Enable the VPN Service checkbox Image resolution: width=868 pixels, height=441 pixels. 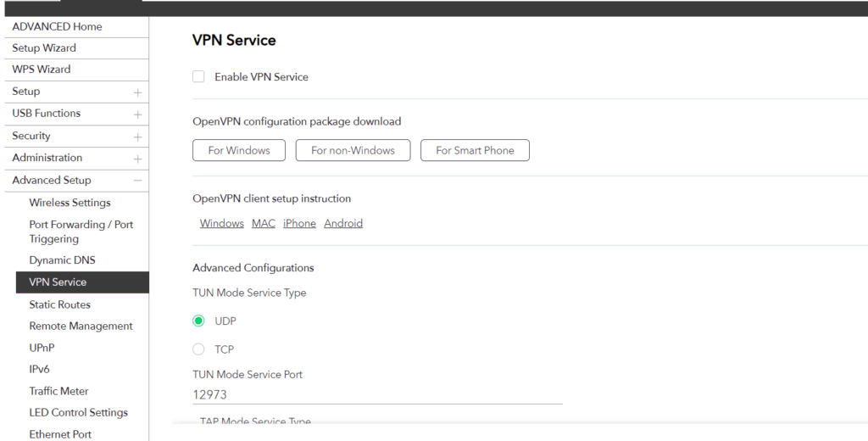tap(199, 77)
